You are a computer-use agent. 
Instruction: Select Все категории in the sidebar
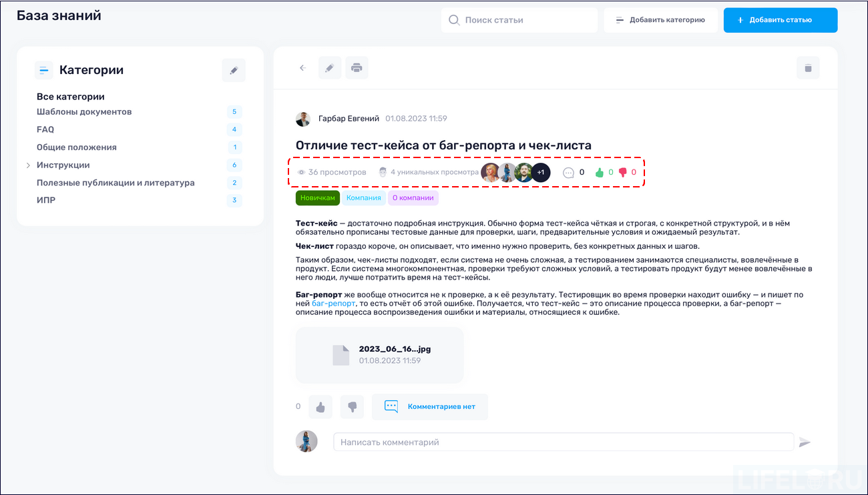[x=71, y=97]
